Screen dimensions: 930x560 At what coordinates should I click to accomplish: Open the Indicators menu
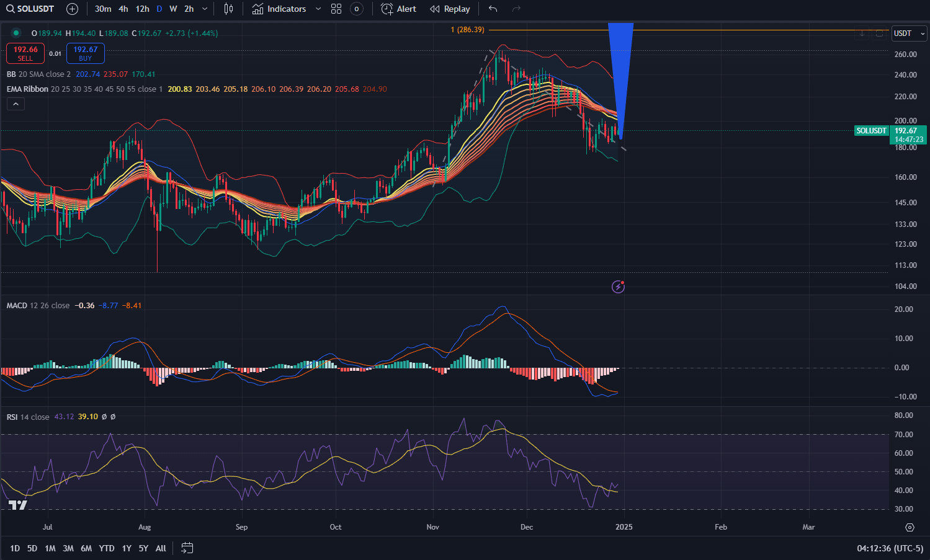[x=279, y=9]
